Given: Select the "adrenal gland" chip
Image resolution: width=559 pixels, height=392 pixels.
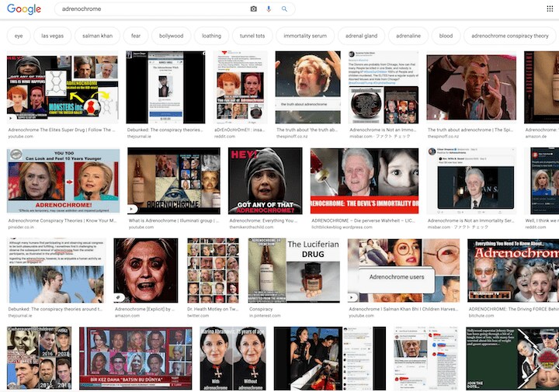Looking at the screenshot, I should pos(362,36).
